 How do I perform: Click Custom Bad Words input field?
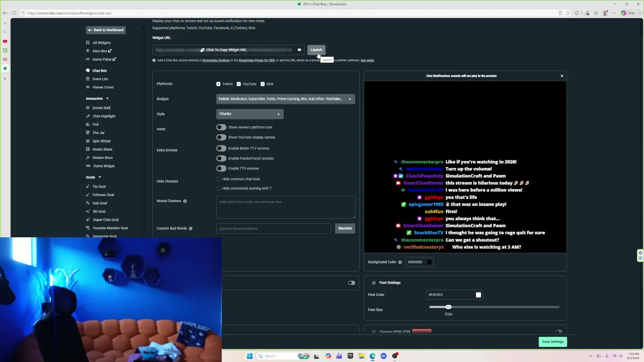274,228
